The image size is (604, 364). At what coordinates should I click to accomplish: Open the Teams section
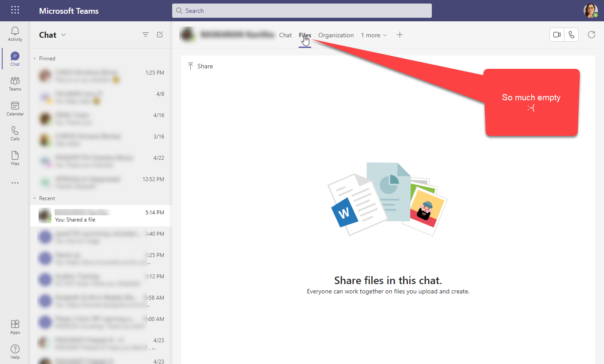tap(15, 84)
